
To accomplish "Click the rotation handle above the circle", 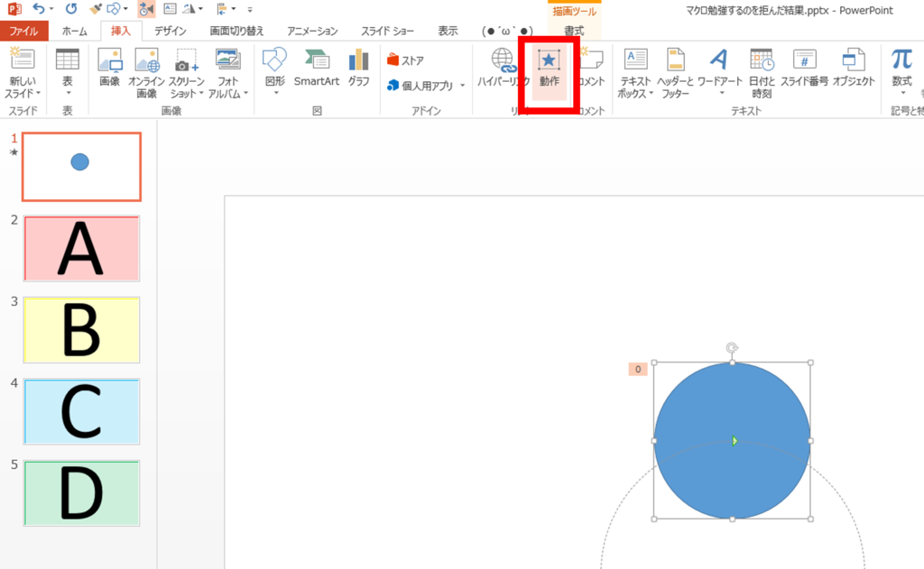I will point(732,347).
